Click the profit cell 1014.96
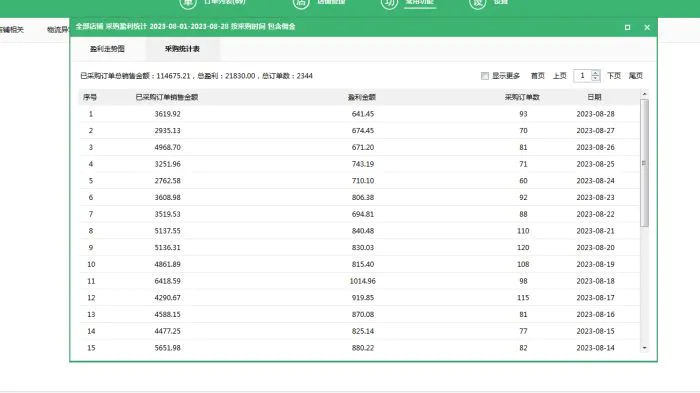The image size is (700, 393). (362, 281)
